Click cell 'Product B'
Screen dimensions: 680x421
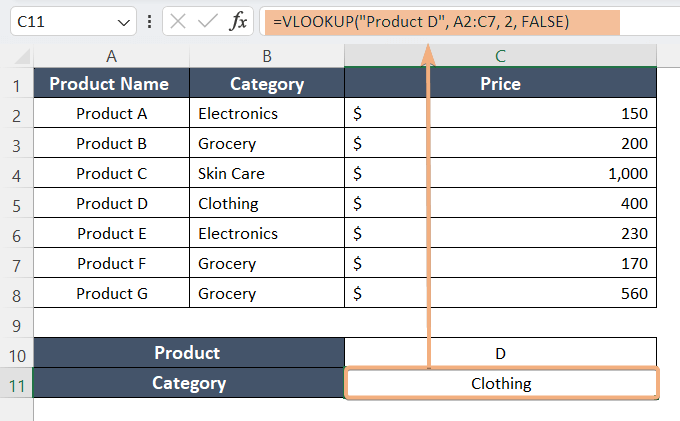(111, 143)
